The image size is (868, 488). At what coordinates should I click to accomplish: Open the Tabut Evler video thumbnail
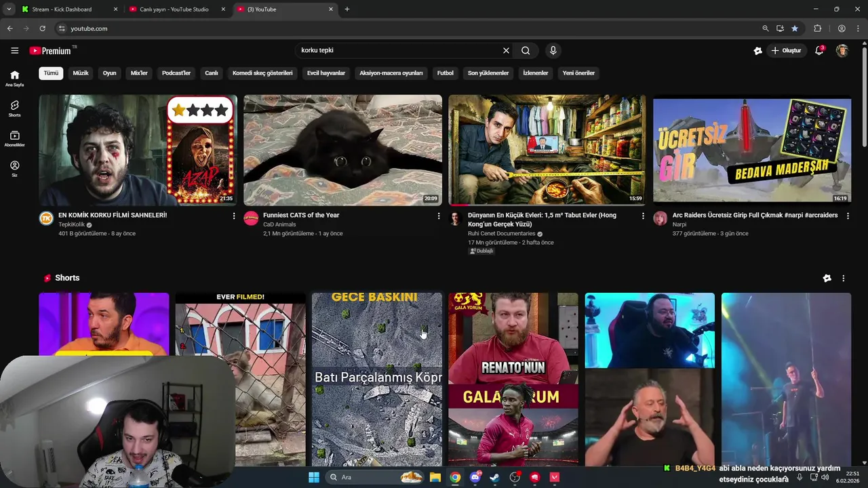[547, 150]
